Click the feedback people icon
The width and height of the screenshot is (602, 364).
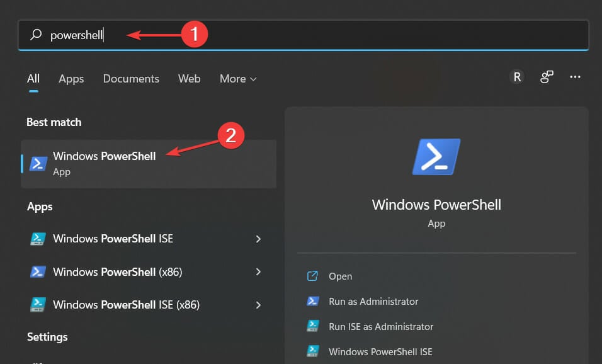pos(547,77)
